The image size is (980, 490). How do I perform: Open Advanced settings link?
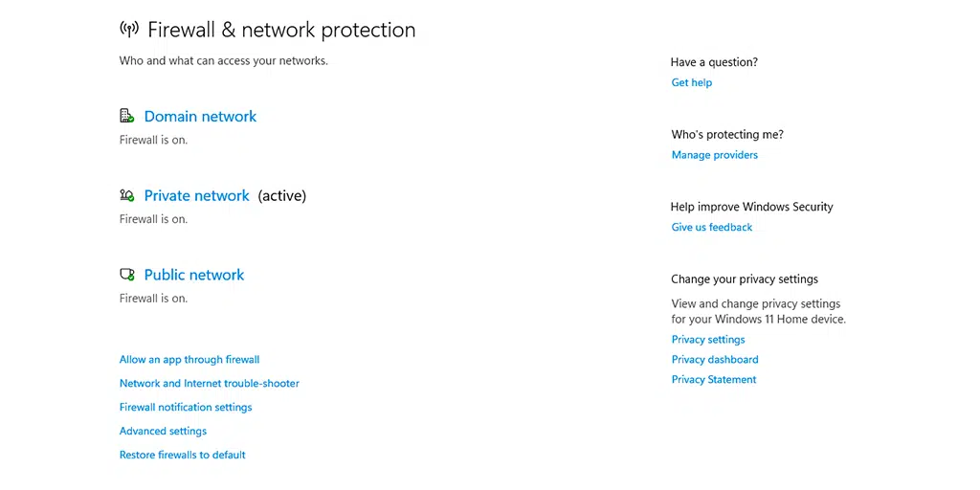click(x=163, y=431)
